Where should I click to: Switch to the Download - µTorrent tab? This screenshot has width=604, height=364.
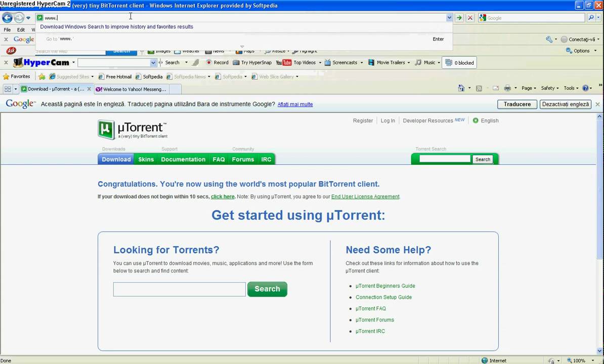click(x=56, y=89)
